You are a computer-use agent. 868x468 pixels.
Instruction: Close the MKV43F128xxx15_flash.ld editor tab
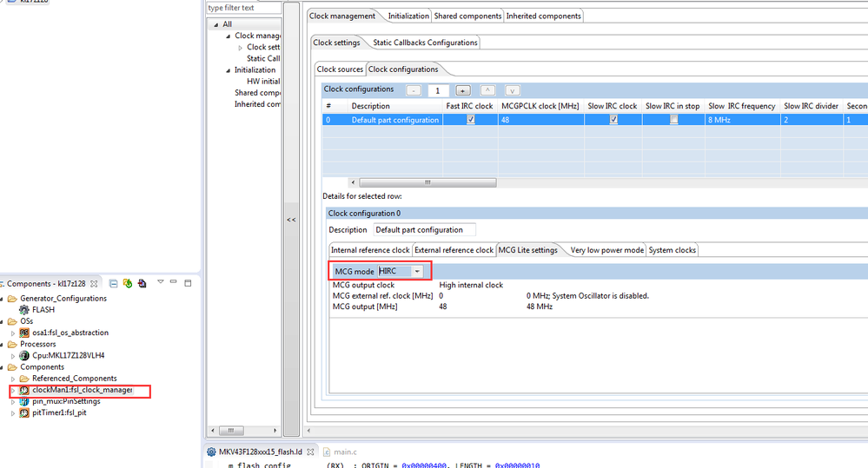point(310,452)
